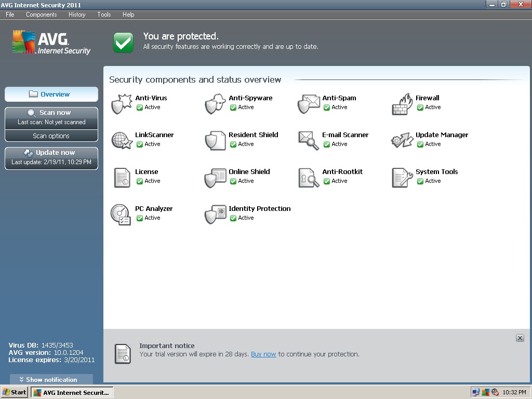This screenshot has height=399, width=532.
Task: Open the Help menu
Action: (x=128, y=14)
